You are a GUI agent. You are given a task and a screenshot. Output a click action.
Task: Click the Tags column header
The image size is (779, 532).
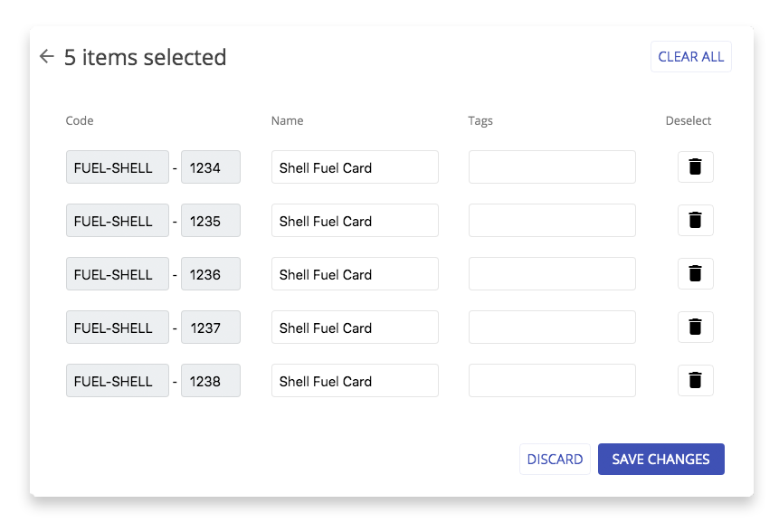(x=480, y=121)
